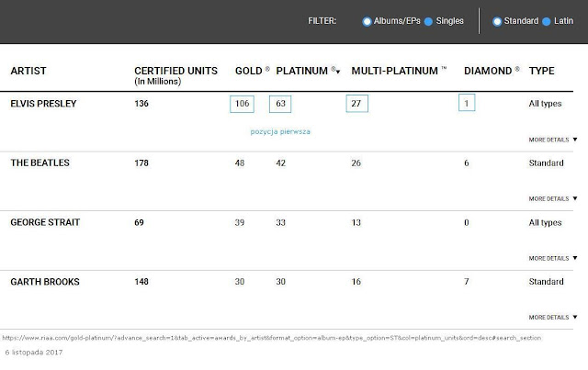The height and width of the screenshot is (370, 588).
Task: Choose the Latin radio option
Action: tap(547, 21)
